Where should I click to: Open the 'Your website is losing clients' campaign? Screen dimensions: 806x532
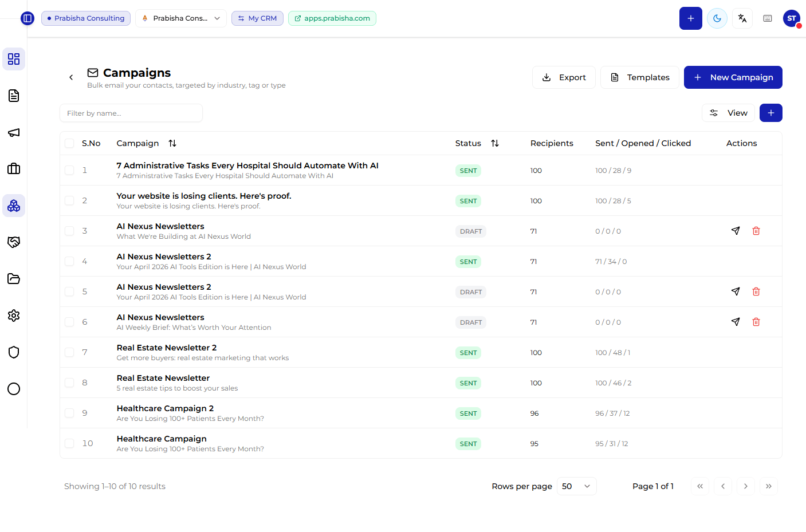click(204, 196)
